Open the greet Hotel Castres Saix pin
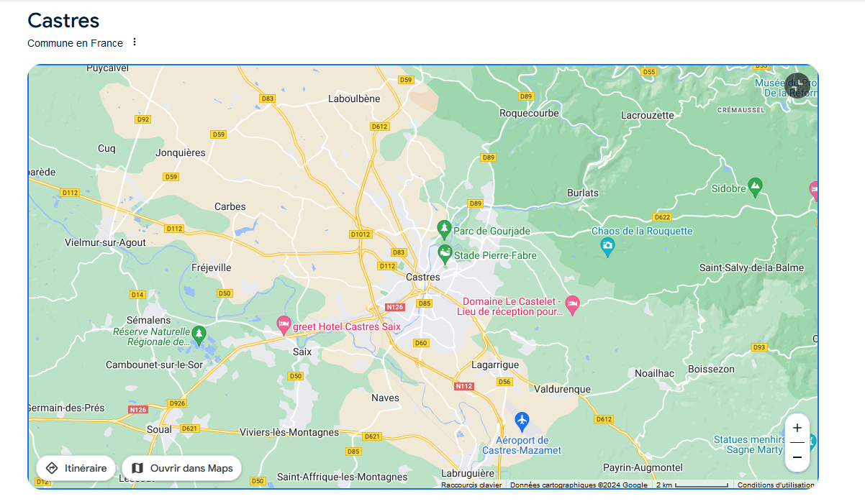 [x=284, y=326]
